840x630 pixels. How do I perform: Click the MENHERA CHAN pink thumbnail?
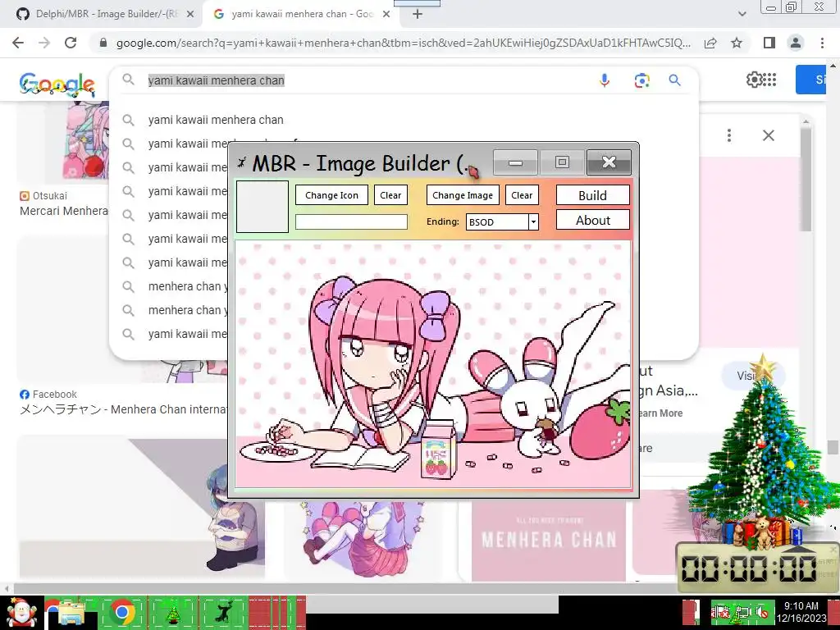[x=549, y=540]
